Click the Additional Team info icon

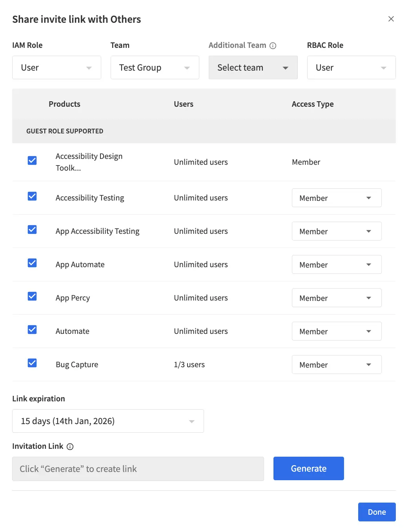coord(273,45)
